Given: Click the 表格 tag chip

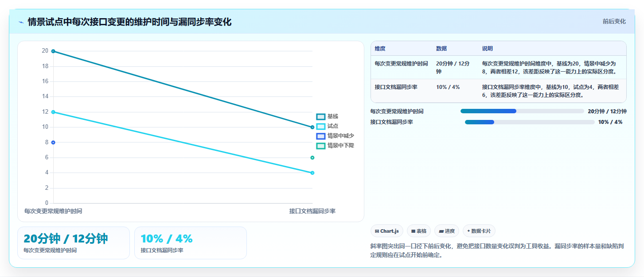Looking at the screenshot, I should click(x=418, y=231).
